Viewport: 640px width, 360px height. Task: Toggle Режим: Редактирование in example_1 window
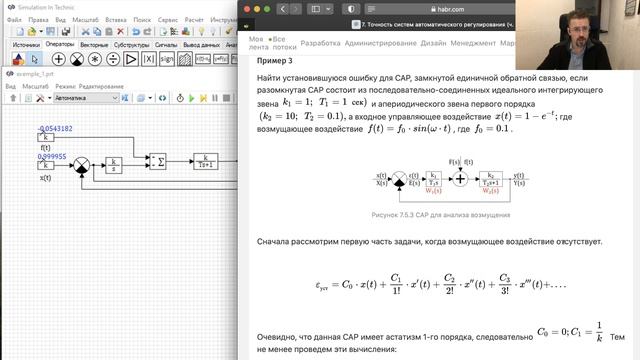[89, 87]
